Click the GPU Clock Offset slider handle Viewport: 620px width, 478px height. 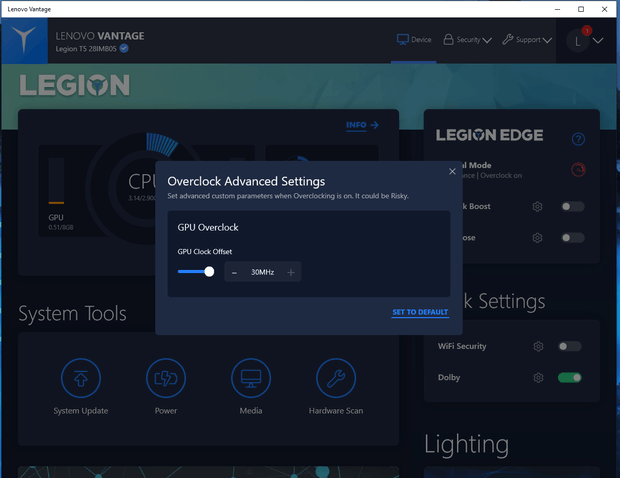[209, 272]
